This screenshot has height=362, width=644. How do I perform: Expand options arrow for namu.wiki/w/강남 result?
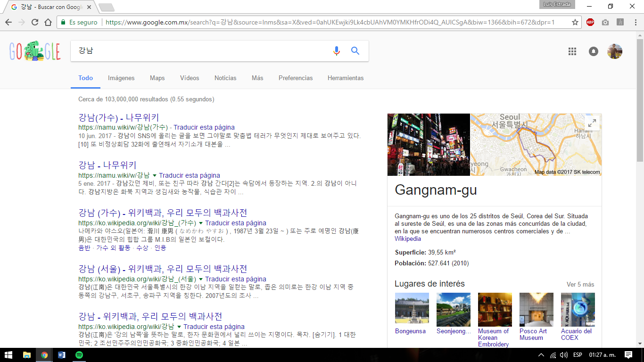click(x=154, y=175)
